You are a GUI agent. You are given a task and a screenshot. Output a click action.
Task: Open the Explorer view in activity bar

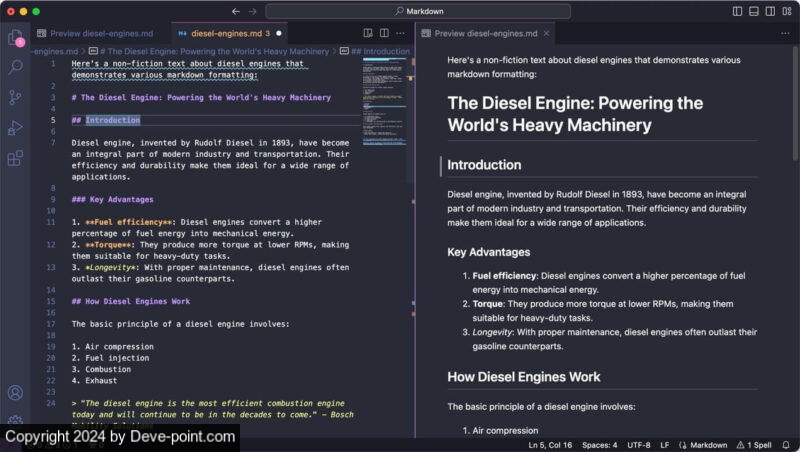[x=15, y=38]
